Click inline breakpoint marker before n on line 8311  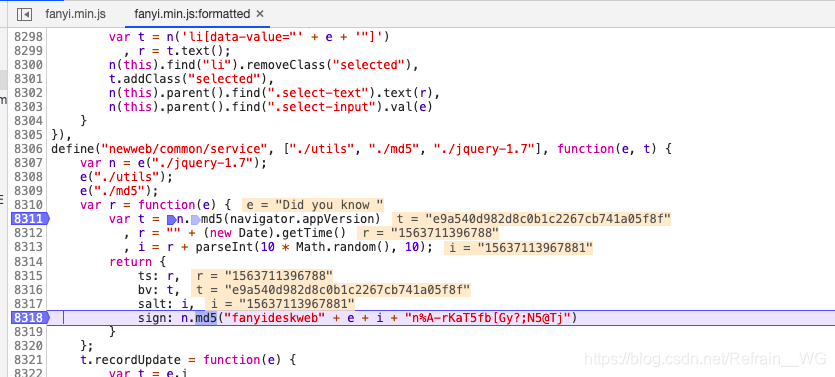tap(171, 219)
